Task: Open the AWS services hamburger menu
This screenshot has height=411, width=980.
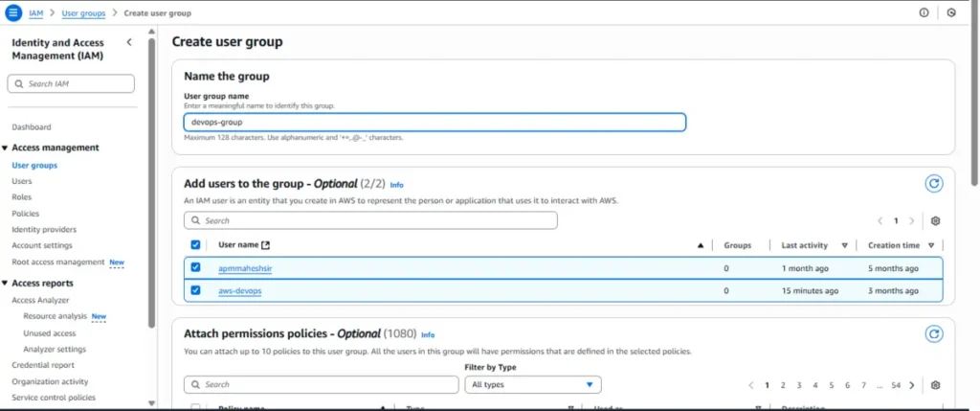Action: pyautogui.click(x=13, y=12)
